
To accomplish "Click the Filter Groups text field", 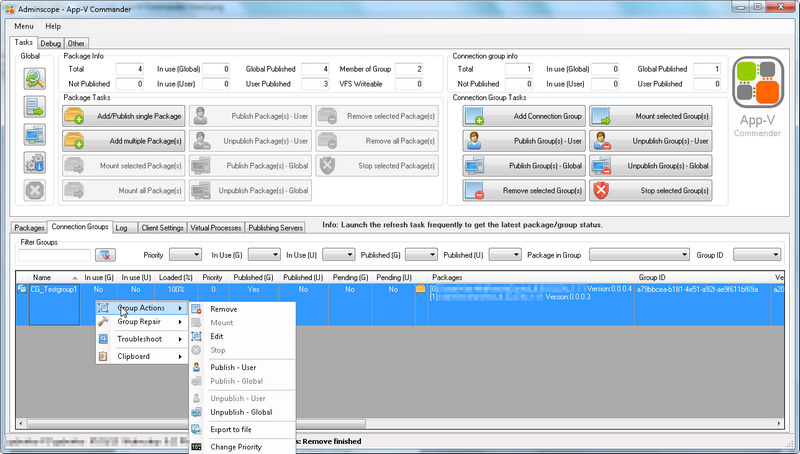I will coord(55,255).
